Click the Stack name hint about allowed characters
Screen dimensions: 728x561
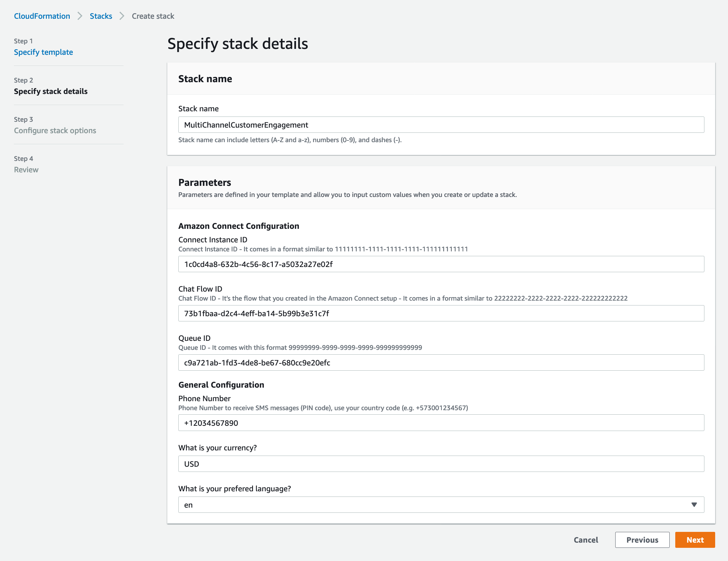[x=290, y=140]
